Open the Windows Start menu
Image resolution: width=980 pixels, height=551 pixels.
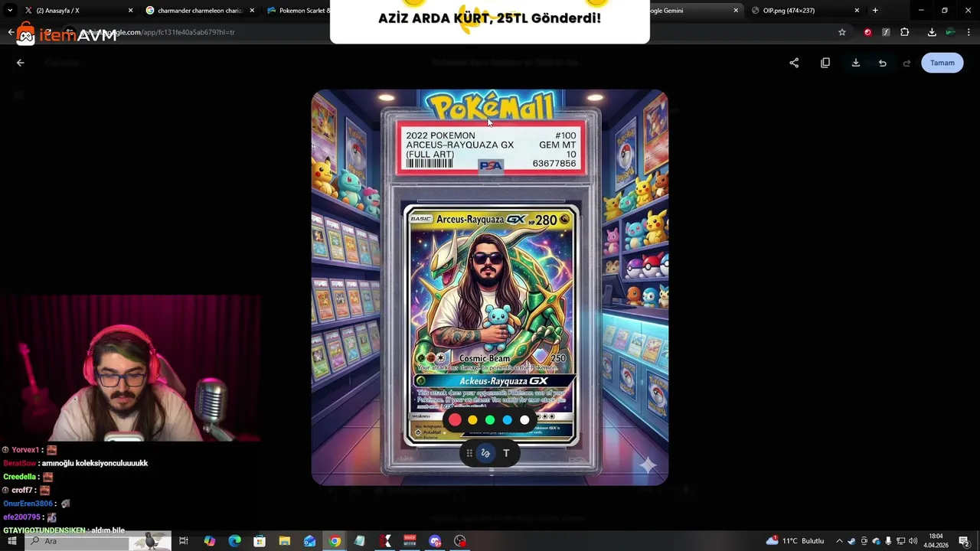[11, 541]
